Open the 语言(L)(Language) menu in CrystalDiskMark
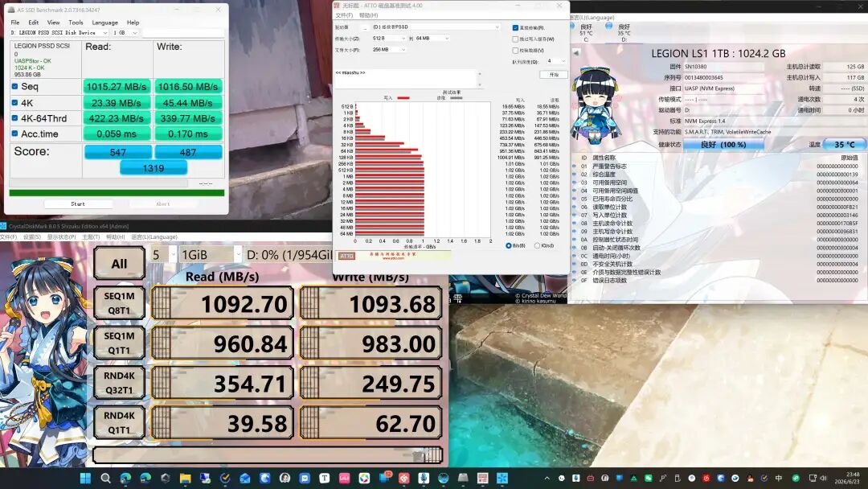This screenshot has height=489, width=868. [154, 237]
